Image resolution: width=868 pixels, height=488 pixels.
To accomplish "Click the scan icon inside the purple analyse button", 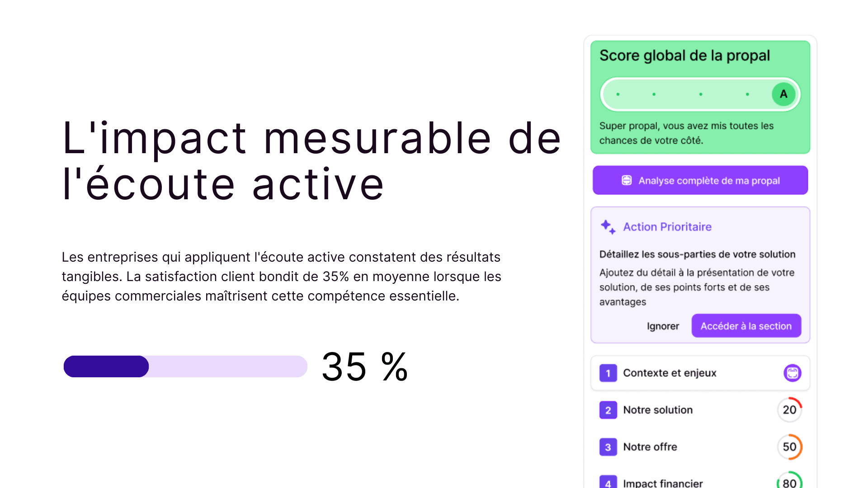I will (626, 180).
